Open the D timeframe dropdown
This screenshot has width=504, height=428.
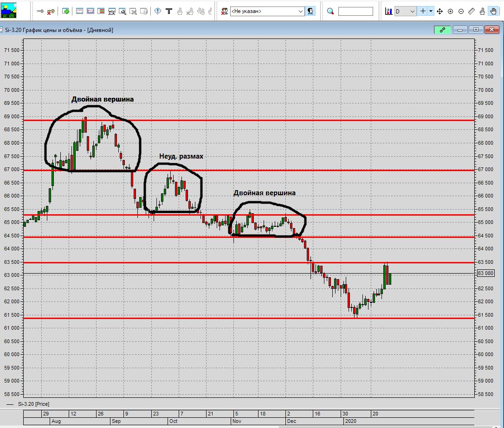point(405,11)
